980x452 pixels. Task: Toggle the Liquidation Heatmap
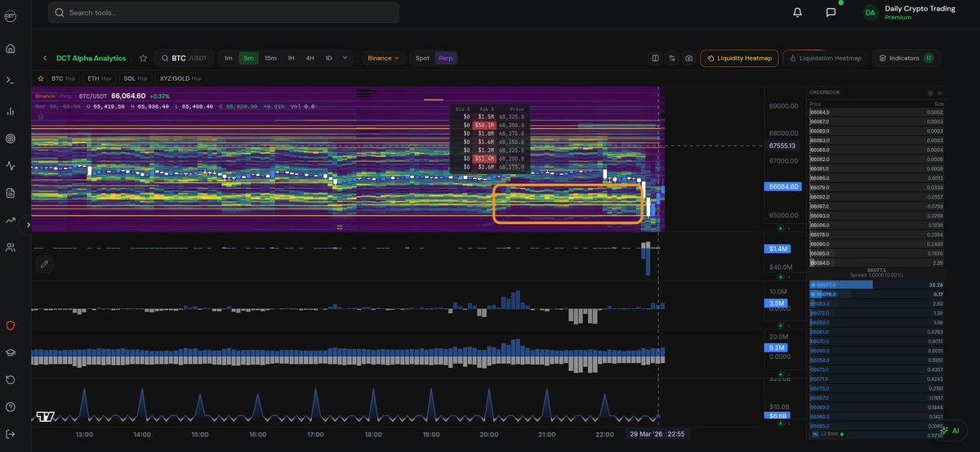(x=825, y=58)
